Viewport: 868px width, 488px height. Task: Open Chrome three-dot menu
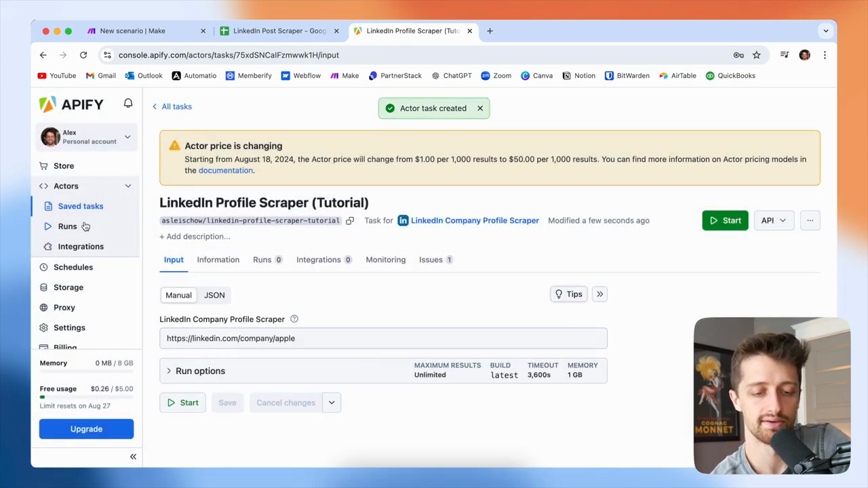825,55
